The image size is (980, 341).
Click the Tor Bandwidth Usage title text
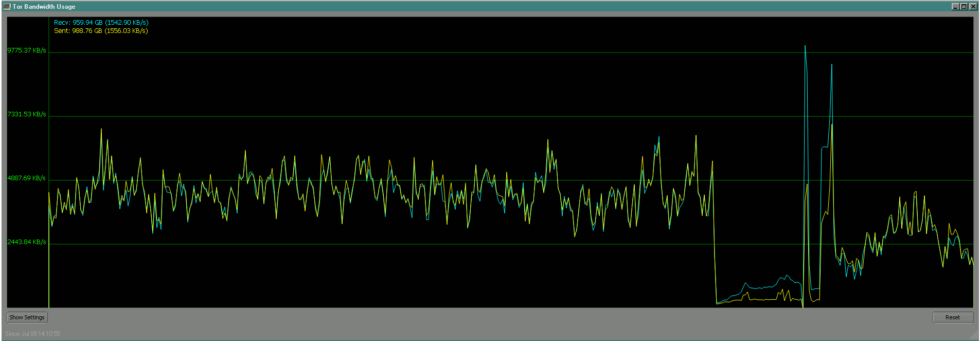pos(44,7)
